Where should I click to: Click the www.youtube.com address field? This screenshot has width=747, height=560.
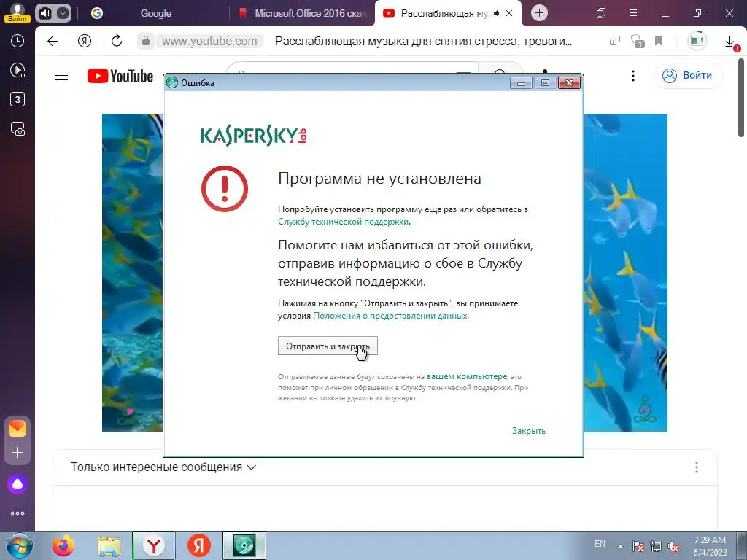coord(209,42)
